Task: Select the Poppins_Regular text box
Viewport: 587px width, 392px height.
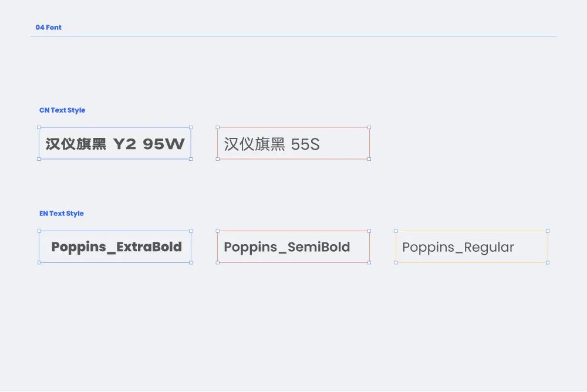Action: pyautogui.click(x=472, y=246)
